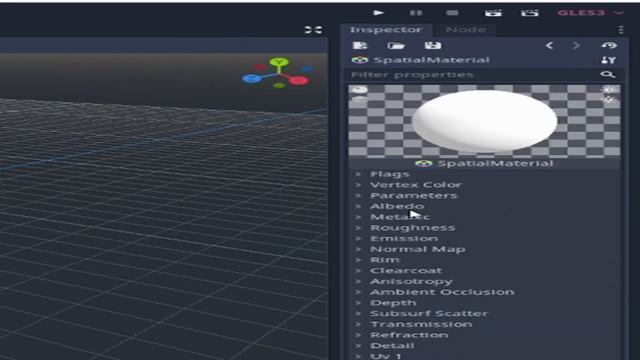Load an existing resource folder icon

pyautogui.click(x=396, y=45)
